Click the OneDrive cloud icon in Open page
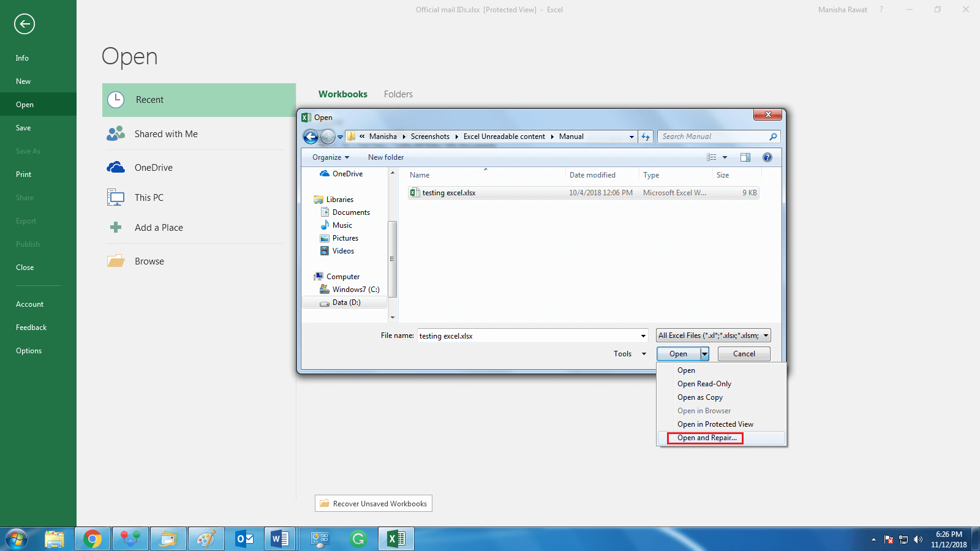This screenshot has width=980, height=551. [116, 167]
